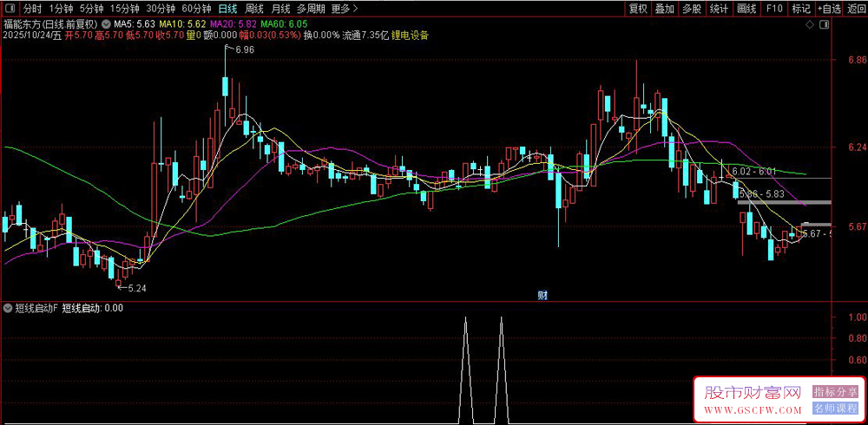This screenshot has width=868, height=425.
Task: Switch to 5分钟 period tab
Action: click(x=91, y=9)
